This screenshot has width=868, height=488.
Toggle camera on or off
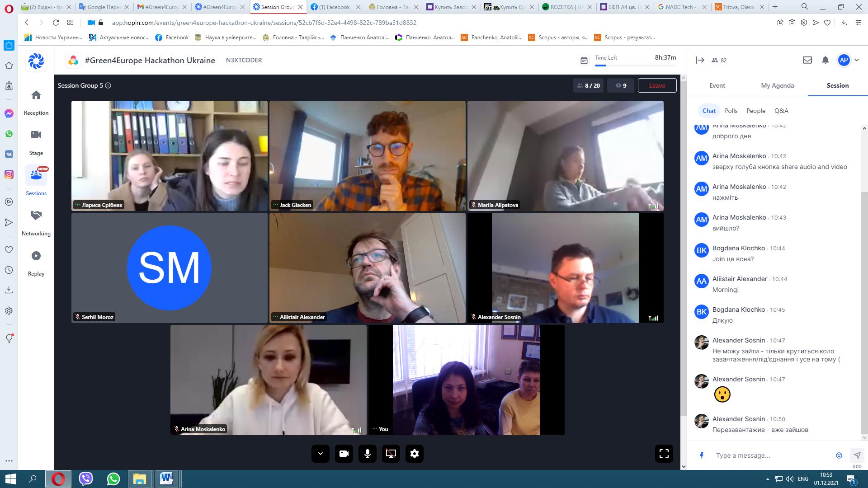point(344,454)
